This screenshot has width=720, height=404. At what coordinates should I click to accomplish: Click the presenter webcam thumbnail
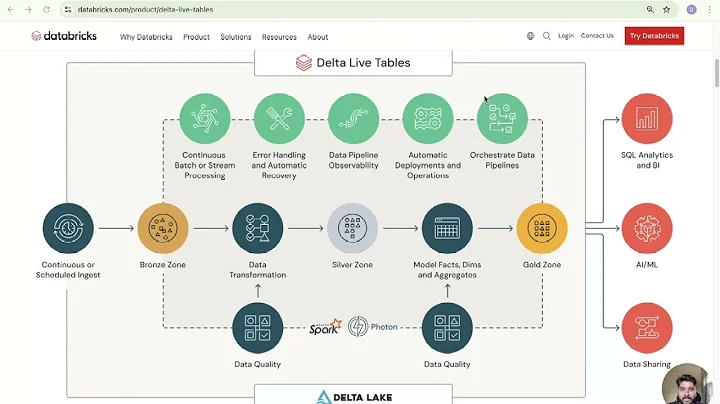687,385
